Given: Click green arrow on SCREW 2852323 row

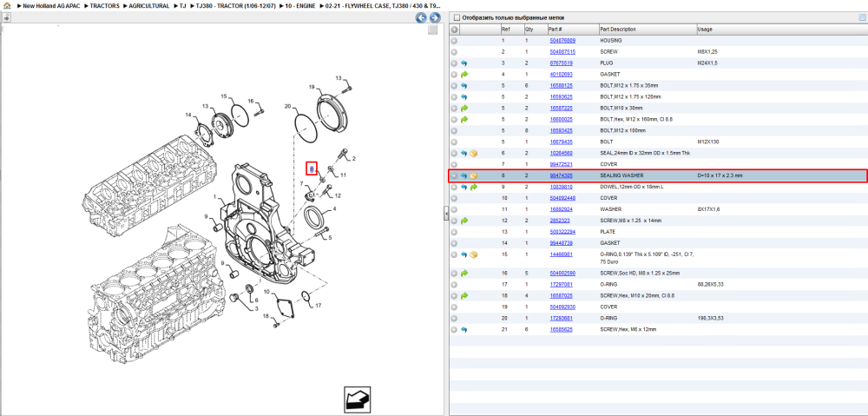Looking at the screenshot, I should click(x=464, y=221).
